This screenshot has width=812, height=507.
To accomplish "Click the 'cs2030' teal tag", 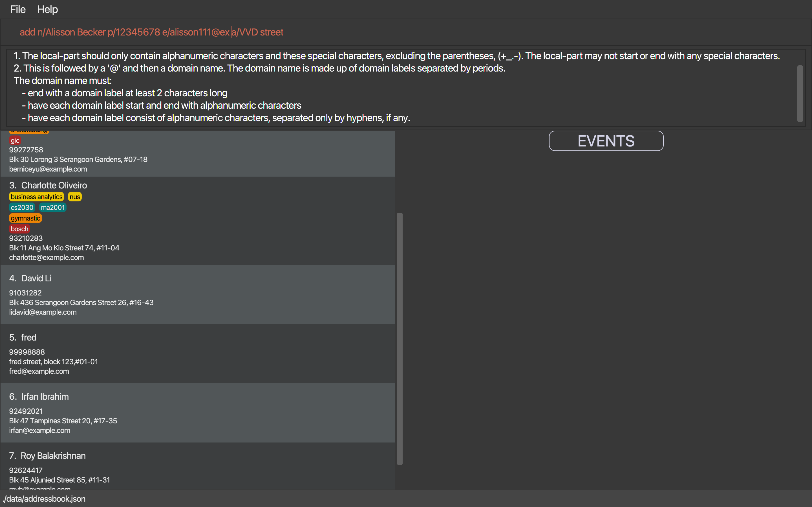I will tap(22, 208).
